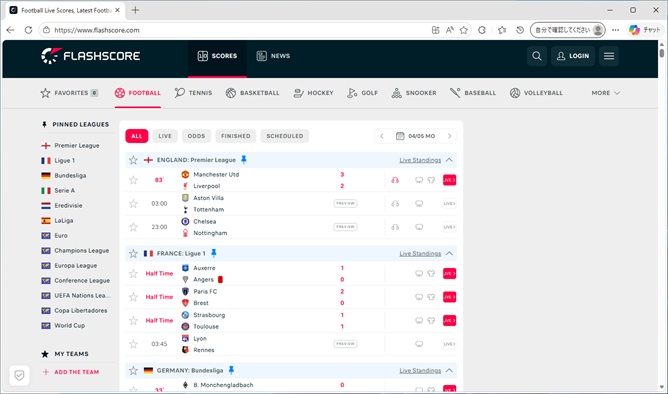
Task: Go to previous day arrow
Action: pyautogui.click(x=382, y=136)
